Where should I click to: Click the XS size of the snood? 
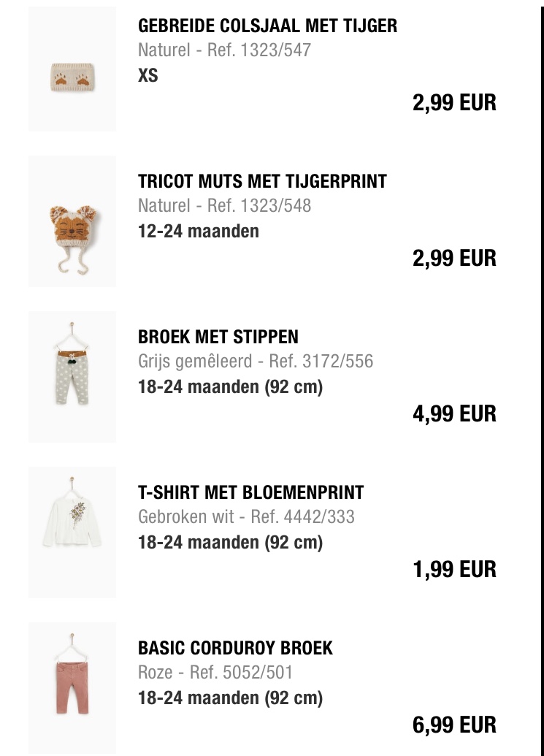tap(148, 75)
